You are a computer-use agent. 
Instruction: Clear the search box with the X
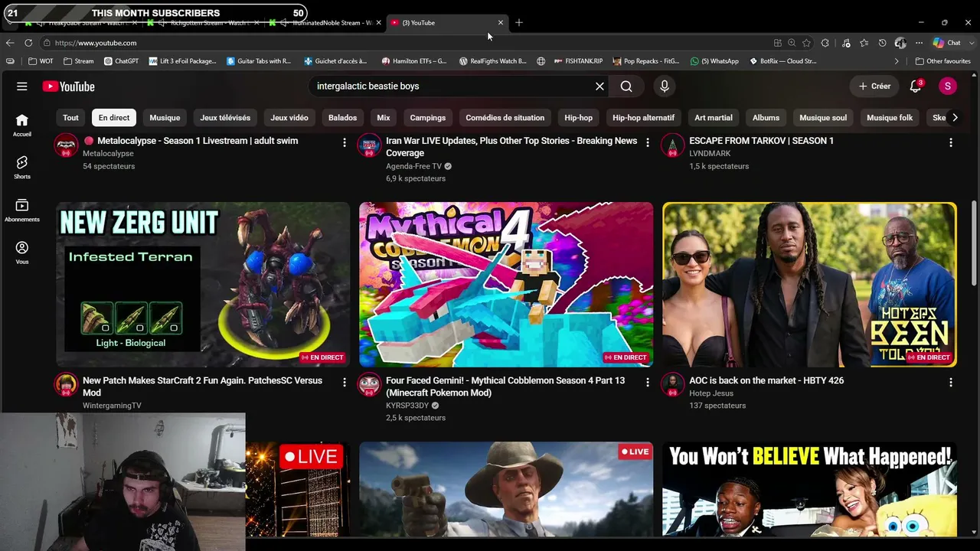(599, 86)
